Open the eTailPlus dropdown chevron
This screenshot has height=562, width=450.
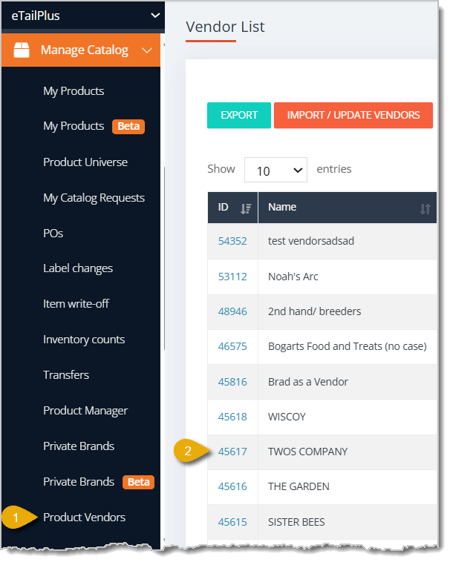pos(155,15)
